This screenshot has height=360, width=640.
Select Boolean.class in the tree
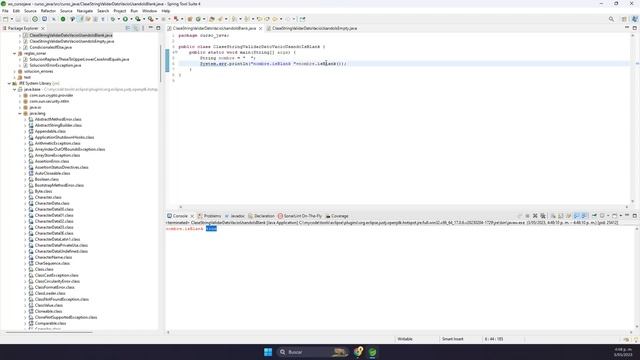(47, 179)
